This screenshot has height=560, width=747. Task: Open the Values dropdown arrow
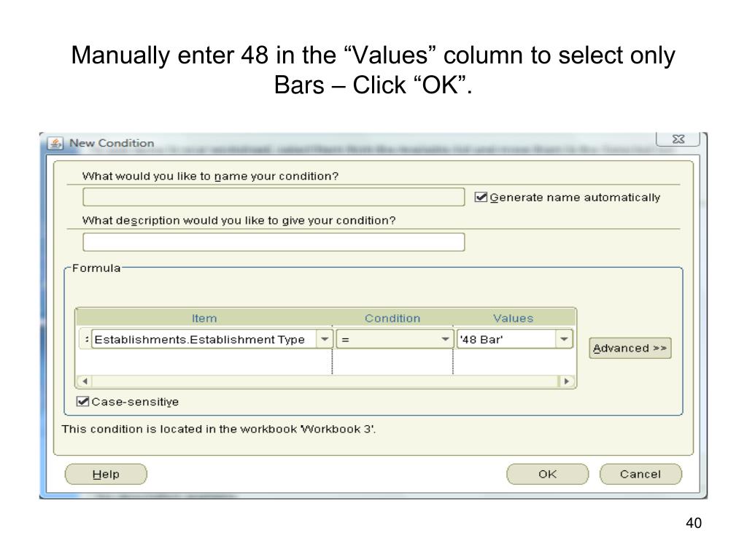[564, 339]
